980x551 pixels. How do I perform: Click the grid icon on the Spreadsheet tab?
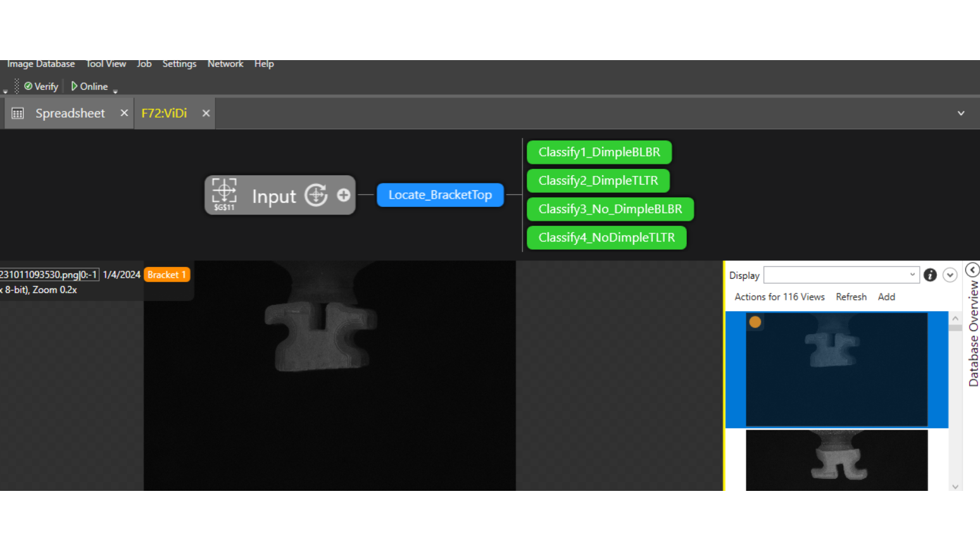pos(18,113)
